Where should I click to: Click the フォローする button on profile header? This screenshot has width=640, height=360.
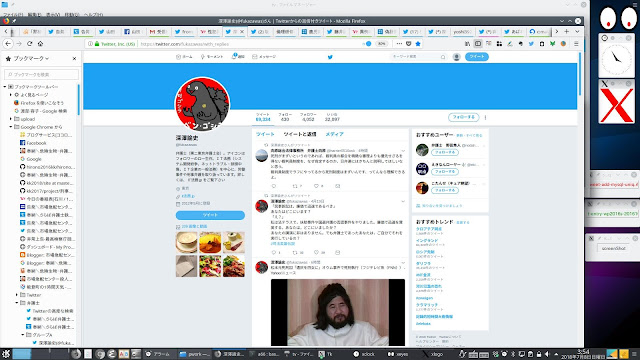click(x=464, y=117)
